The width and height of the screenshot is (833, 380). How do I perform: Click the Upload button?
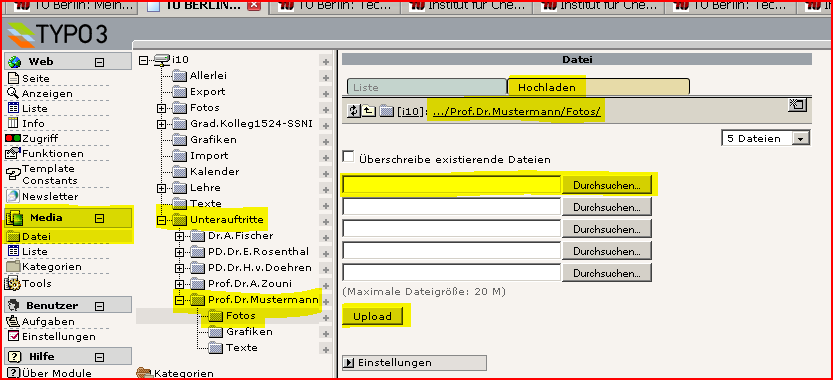tap(372, 316)
